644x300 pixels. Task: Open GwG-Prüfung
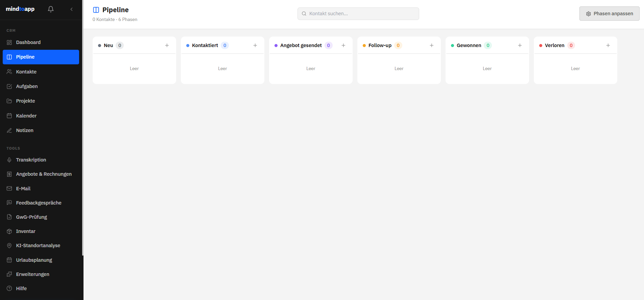(41, 217)
